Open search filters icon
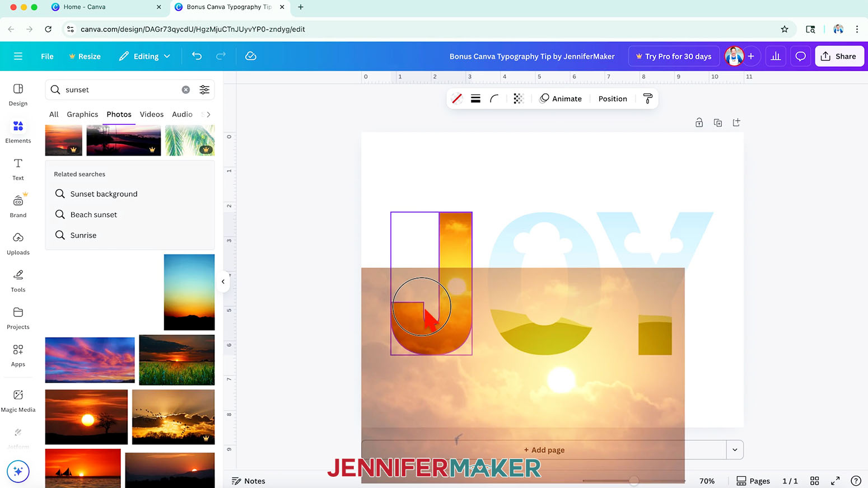The width and height of the screenshot is (868, 488). 204,90
